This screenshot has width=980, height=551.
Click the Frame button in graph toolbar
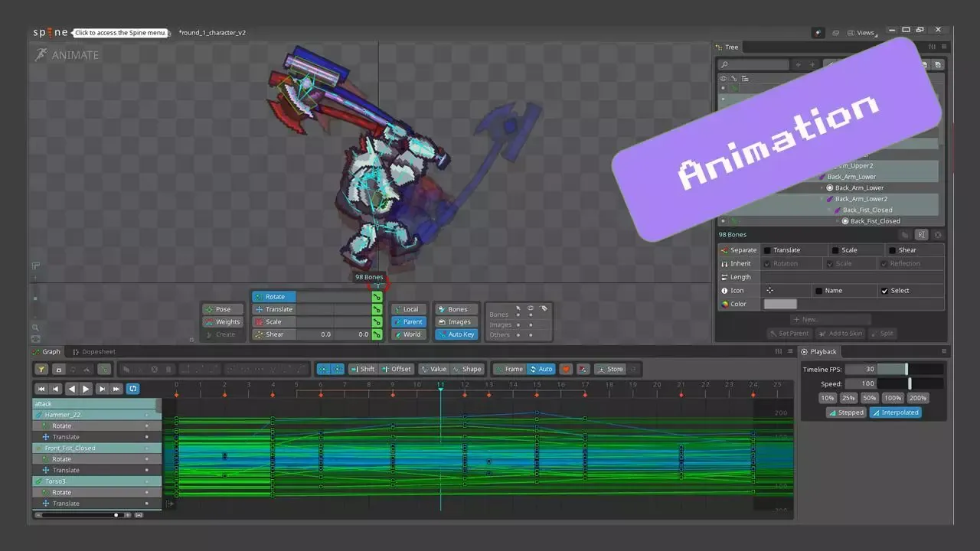[x=509, y=369]
